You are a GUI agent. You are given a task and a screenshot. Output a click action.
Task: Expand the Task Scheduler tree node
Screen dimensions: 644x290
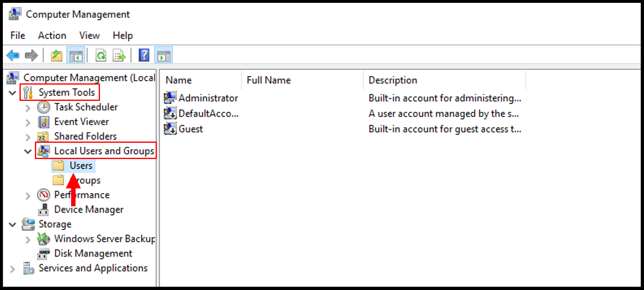[x=28, y=107]
